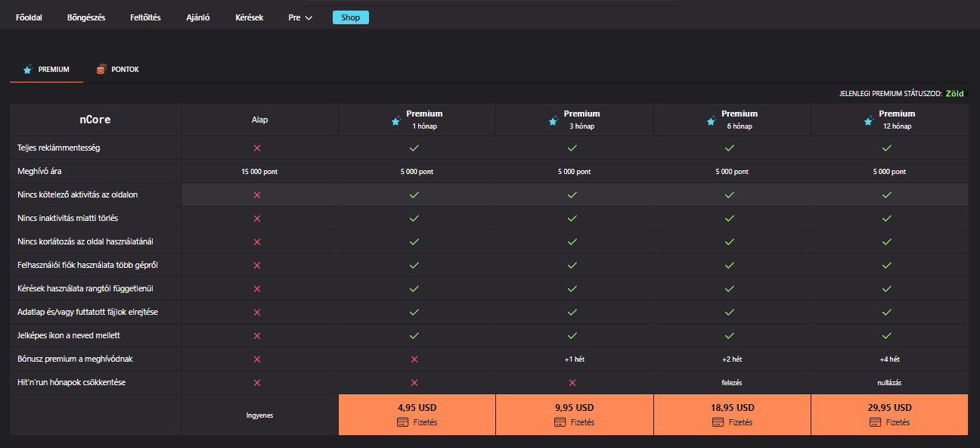The image size is (980, 448).
Task: Click the Meghívó ára row label
Action: click(x=40, y=172)
